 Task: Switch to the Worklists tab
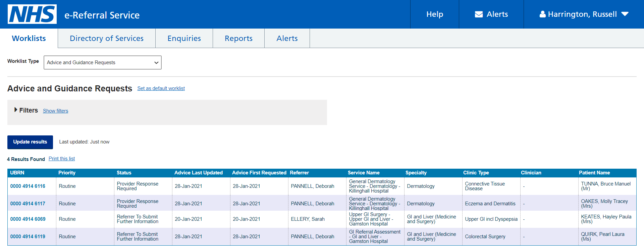tap(29, 38)
